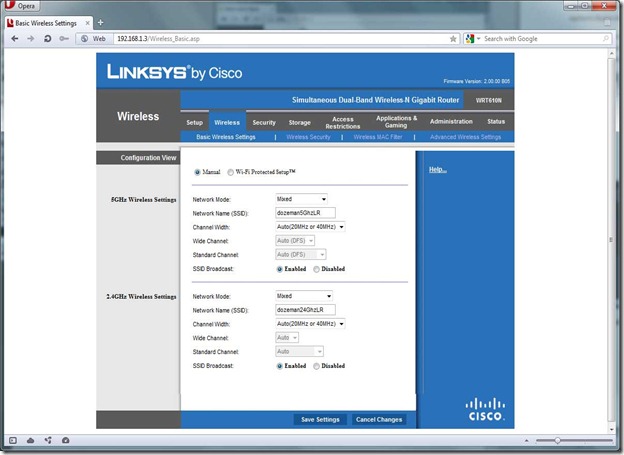Viewport: 624px width, 455px height.
Task: Click Cancel Changes button
Action: click(x=379, y=419)
